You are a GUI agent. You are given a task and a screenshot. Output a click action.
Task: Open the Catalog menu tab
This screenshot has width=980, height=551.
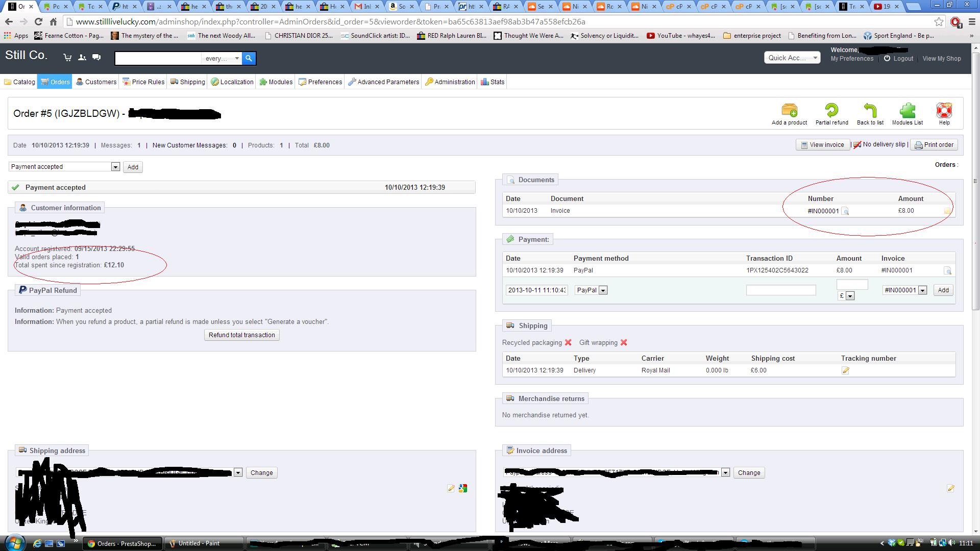point(20,82)
